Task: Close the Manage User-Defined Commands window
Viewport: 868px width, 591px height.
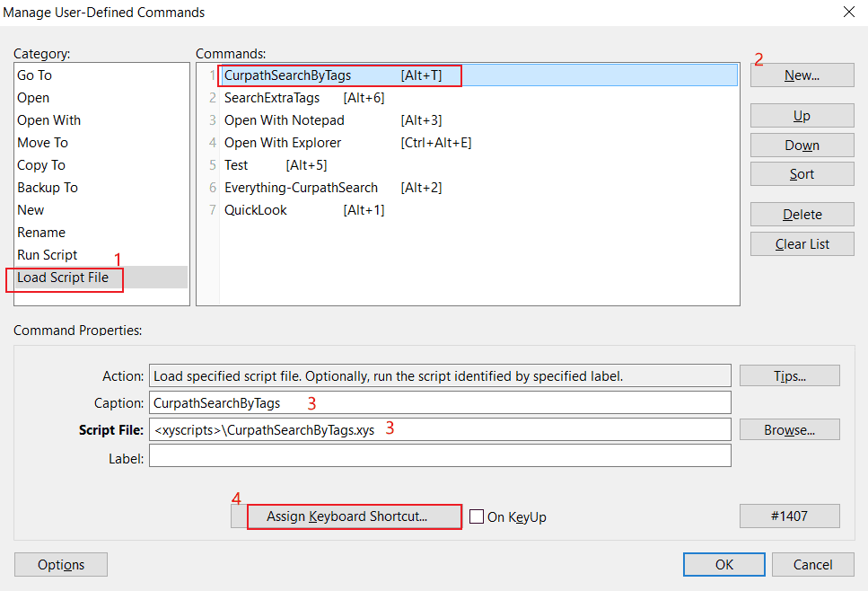Action: point(849,13)
